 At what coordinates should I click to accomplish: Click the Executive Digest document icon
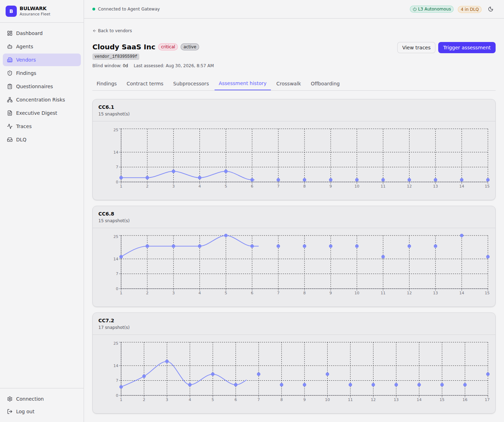click(x=10, y=113)
